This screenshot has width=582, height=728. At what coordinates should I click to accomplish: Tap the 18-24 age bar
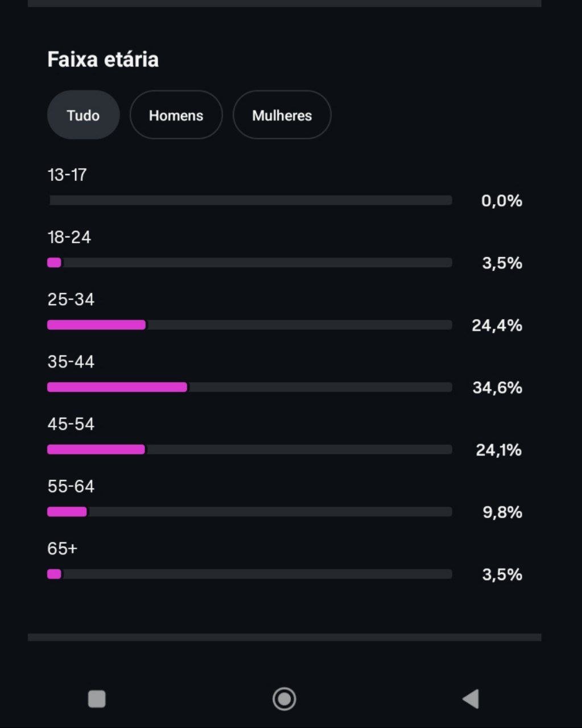point(55,263)
